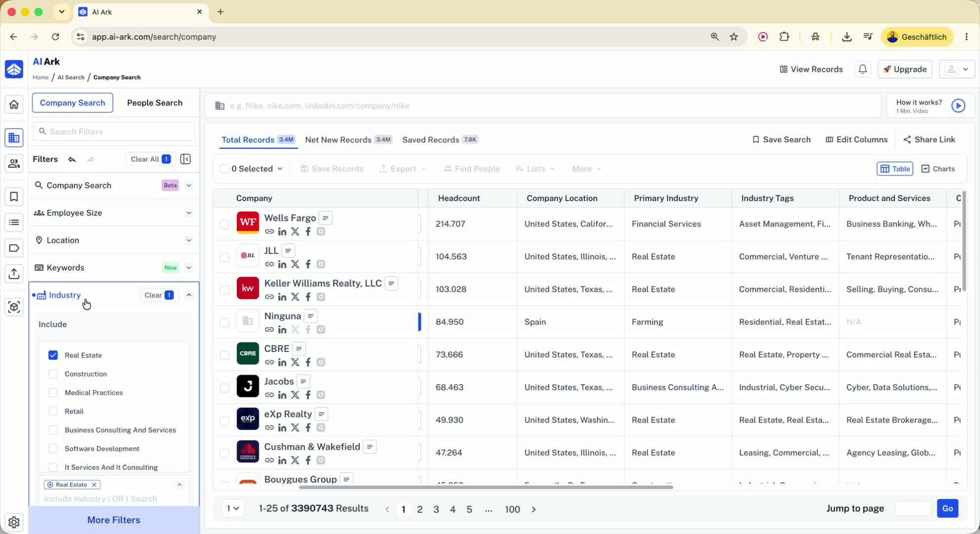The image size is (980, 534).
Task: Click the Share Link button
Action: coord(929,140)
